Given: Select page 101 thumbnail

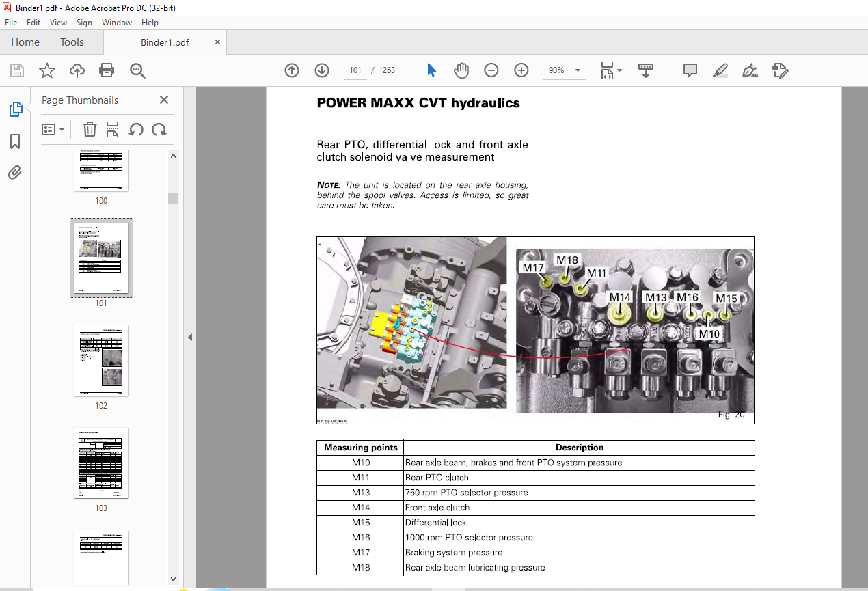Looking at the screenshot, I should (101, 258).
